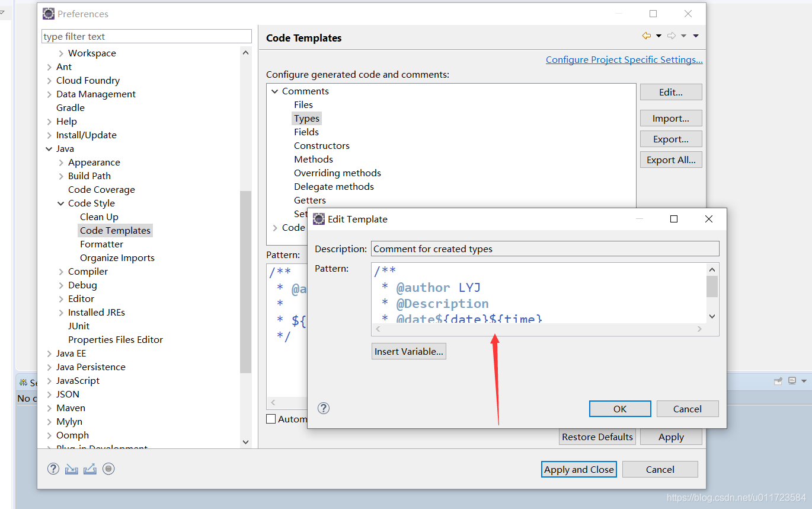Select Formatter under Code Style
Viewport: 812px width, 509px height.
point(101,244)
